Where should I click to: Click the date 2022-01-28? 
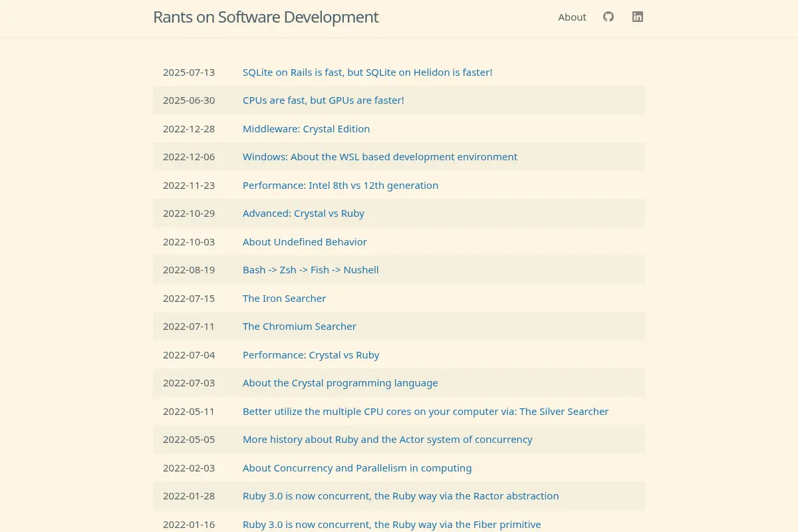click(x=189, y=496)
